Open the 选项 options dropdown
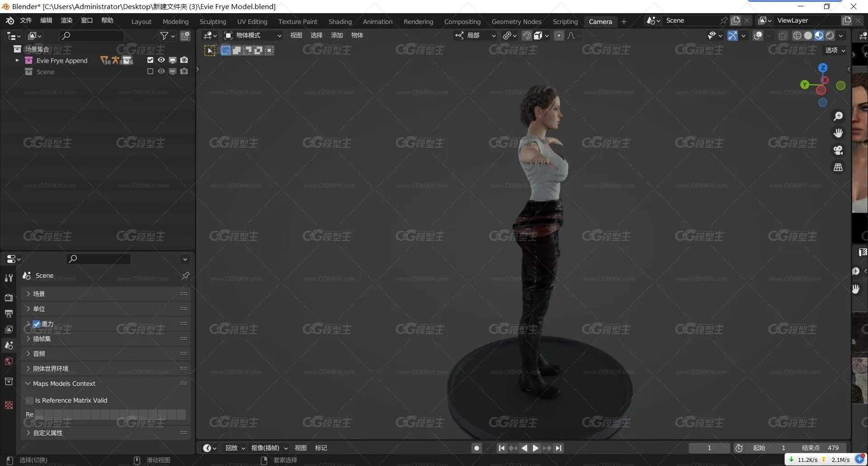 coord(835,50)
